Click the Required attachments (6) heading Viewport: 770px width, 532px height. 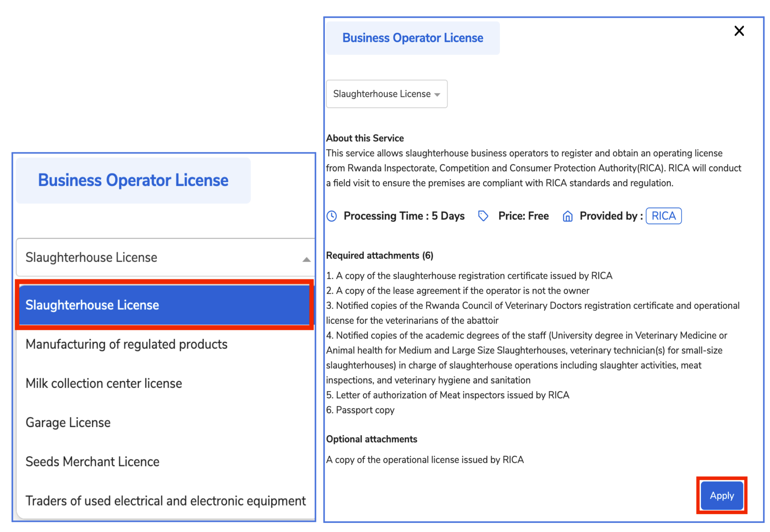[x=379, y=256]
